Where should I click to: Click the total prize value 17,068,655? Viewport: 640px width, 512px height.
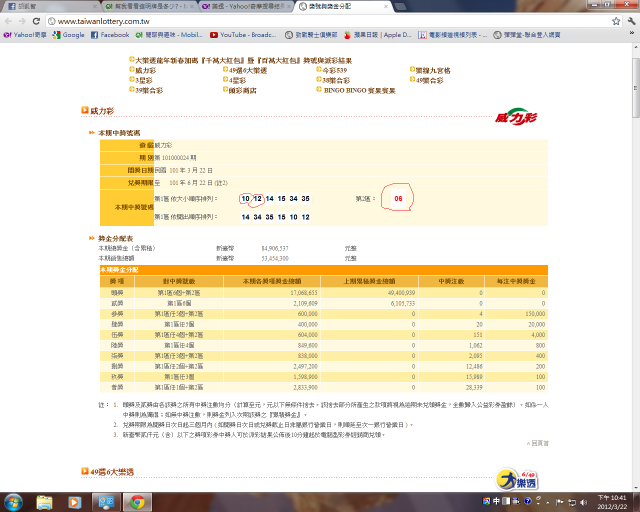[304, 293]
